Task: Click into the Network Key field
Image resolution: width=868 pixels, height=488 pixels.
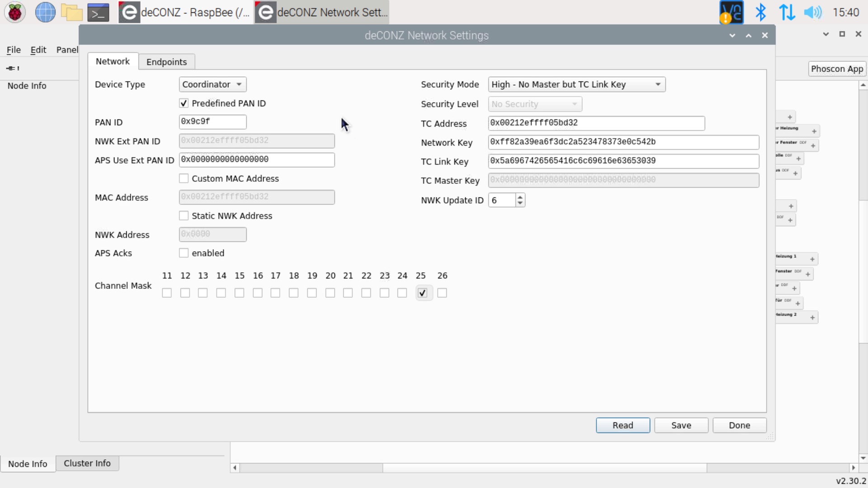Action: [623, 142]
